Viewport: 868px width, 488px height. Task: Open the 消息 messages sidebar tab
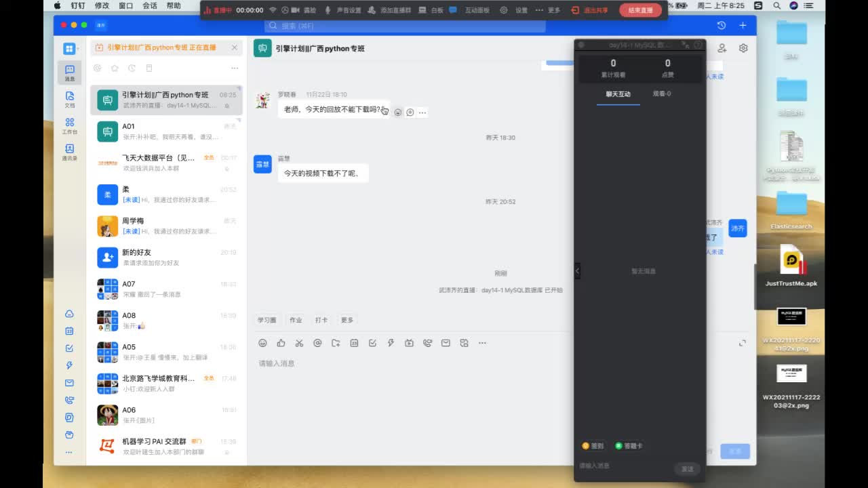(69, 73)
